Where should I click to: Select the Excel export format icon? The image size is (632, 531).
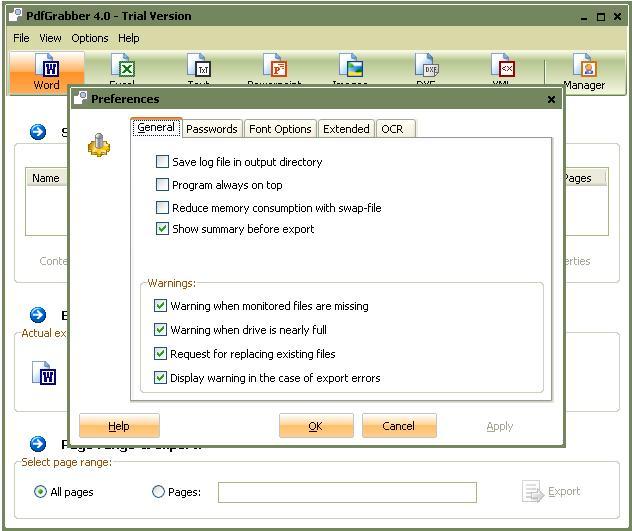123,66
